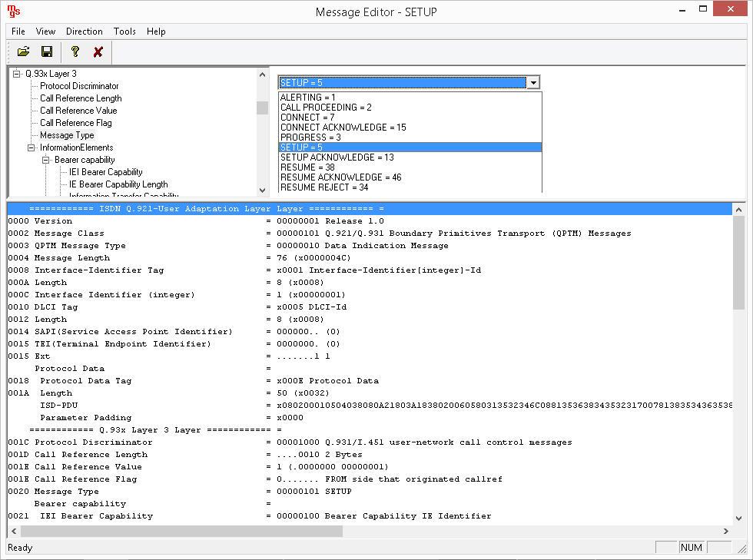Select the ISDN Q.921-User Adaptation Layer header
Viewport: 753px width, 560px height.
(x=370, y=209)
